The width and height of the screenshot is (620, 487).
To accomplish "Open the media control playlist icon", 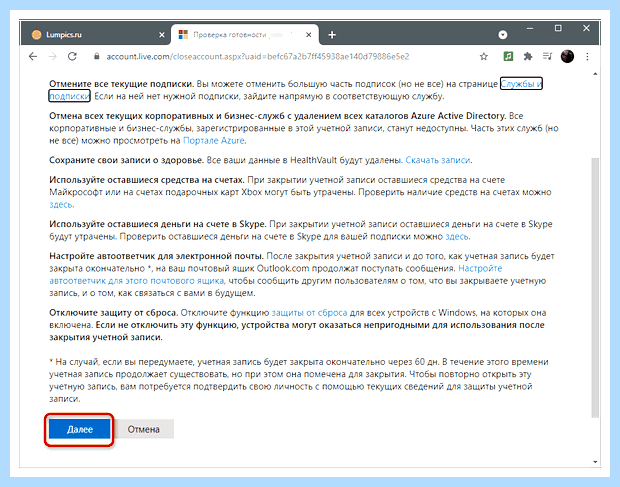I will 548,57.
